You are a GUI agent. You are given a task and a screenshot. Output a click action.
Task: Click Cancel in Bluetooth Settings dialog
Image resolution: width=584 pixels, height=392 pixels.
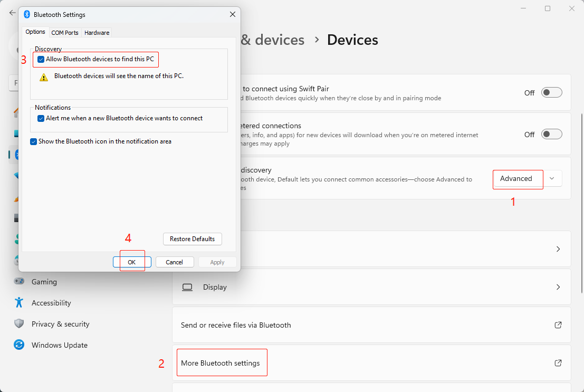174,262
